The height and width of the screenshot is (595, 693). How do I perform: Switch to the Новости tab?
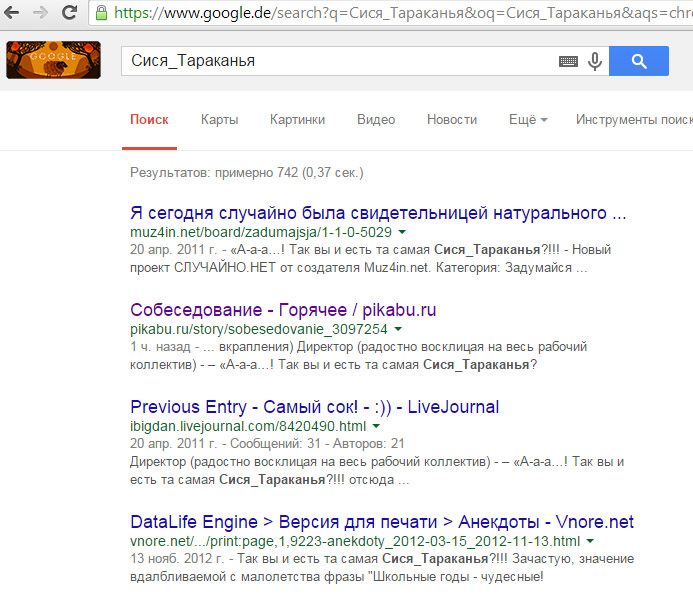pos(452,120)
